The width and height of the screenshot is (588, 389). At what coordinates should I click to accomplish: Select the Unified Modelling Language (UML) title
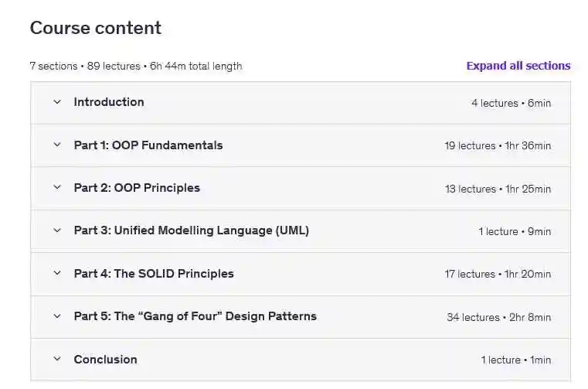pos(191,230)
